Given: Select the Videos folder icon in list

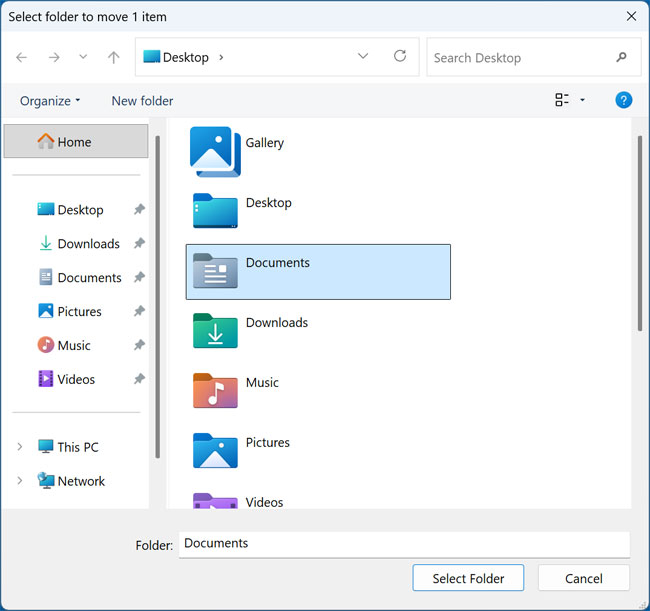Looking at the screenshot, I should (x=215, y=501).
